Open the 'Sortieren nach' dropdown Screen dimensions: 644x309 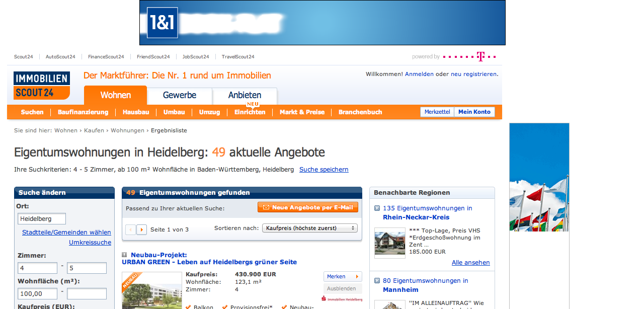pyautogui.click(x=309, y=228)
